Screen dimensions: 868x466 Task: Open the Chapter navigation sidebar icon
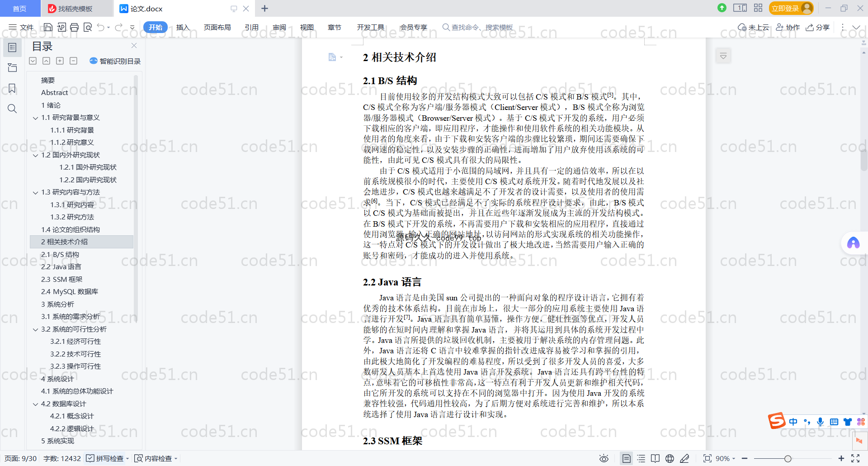tap(12, 68)
